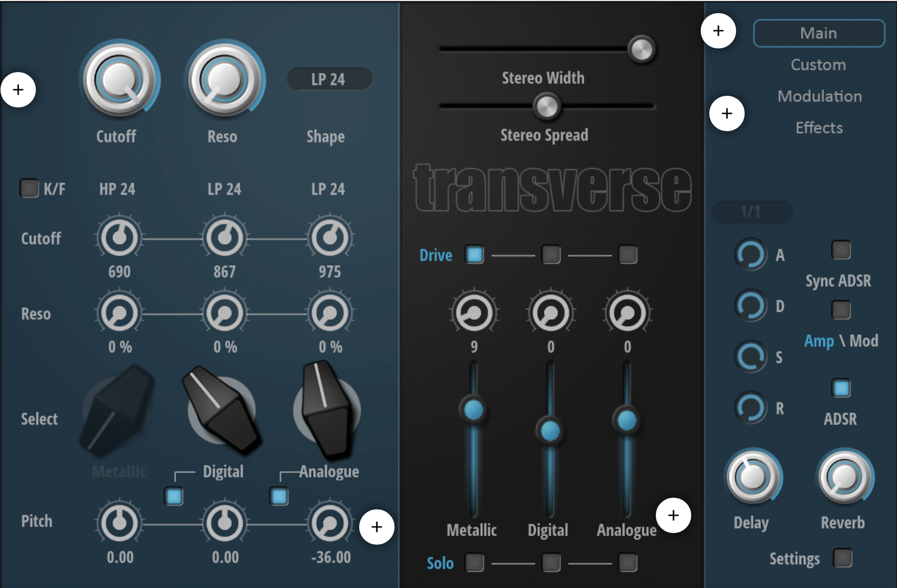Click the Decay (D) envelope knob

[751, 306]
